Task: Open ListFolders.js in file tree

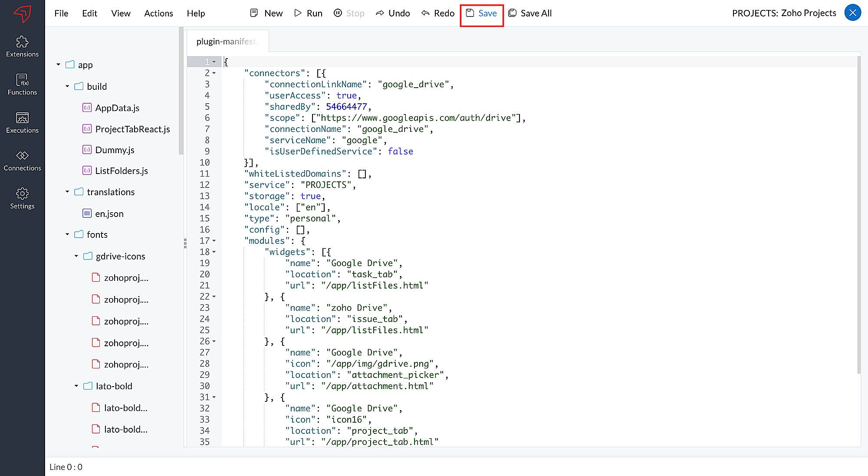Action: coord(121,171)
